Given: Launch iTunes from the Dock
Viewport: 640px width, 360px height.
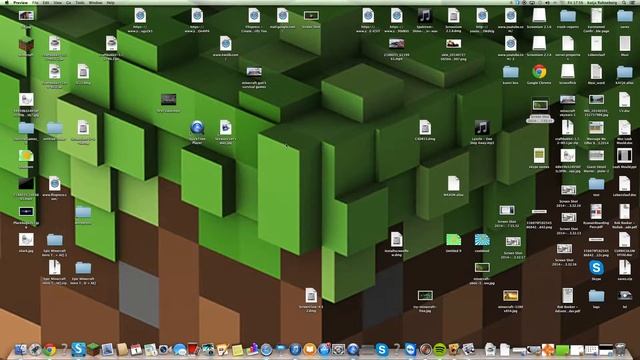Looking at the screenshot, I should (295, 350).
